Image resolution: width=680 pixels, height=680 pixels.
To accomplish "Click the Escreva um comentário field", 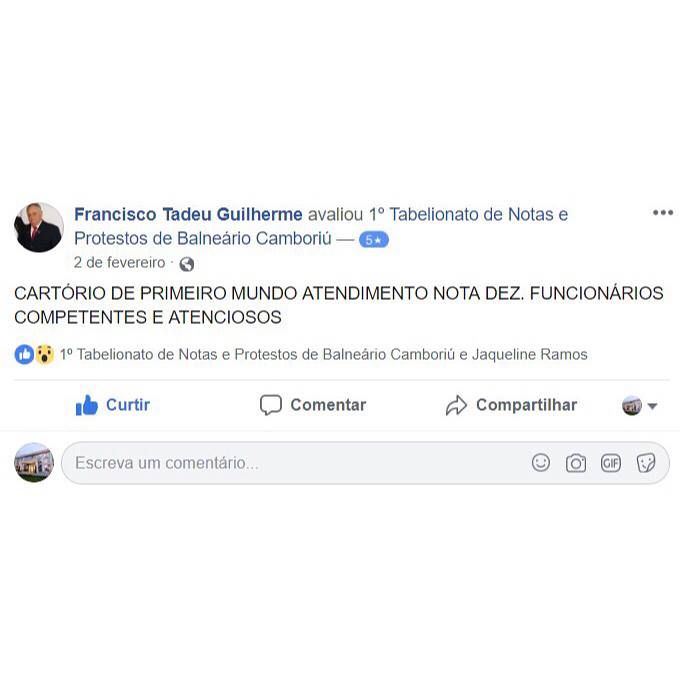I will [365, 463].
